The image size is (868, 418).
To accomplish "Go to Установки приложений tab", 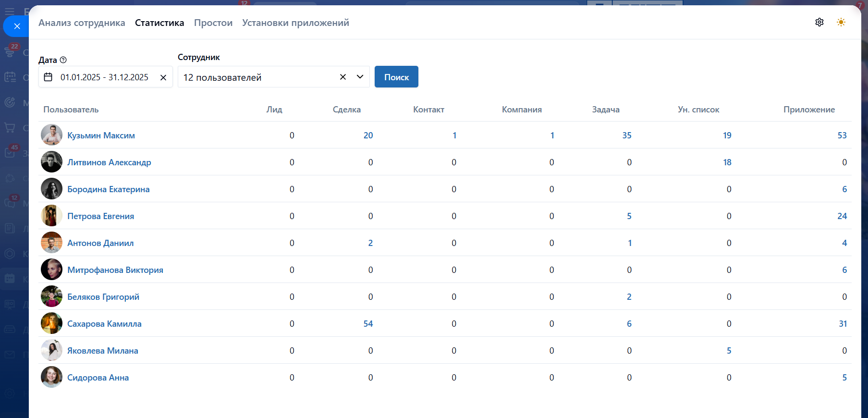I will pyautogui.click(x=295, y=23).
